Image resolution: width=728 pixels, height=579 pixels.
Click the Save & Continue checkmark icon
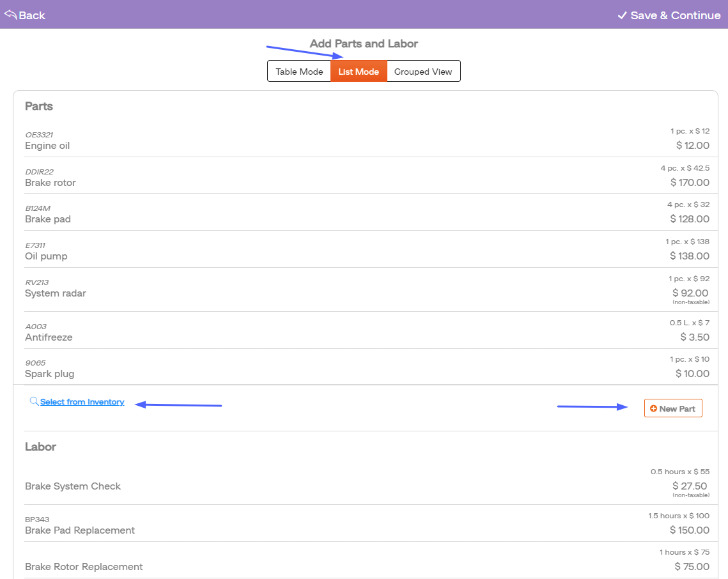pyautogui.click(x=622, y=15)
